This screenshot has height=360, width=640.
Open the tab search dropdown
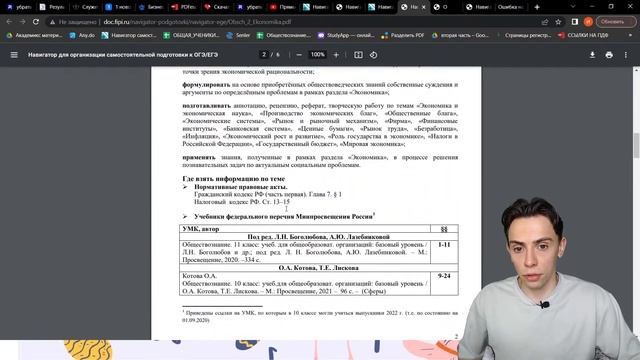[573, 7]
